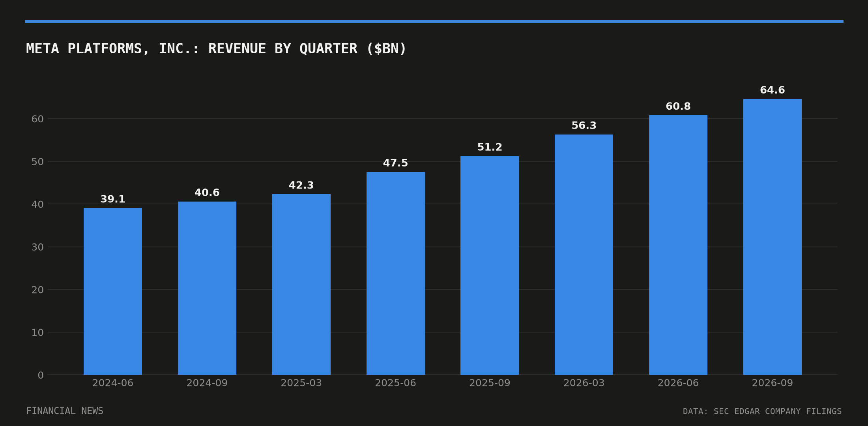
Task: Click the 2026-06 x-axis label
Action: [678, 383]
